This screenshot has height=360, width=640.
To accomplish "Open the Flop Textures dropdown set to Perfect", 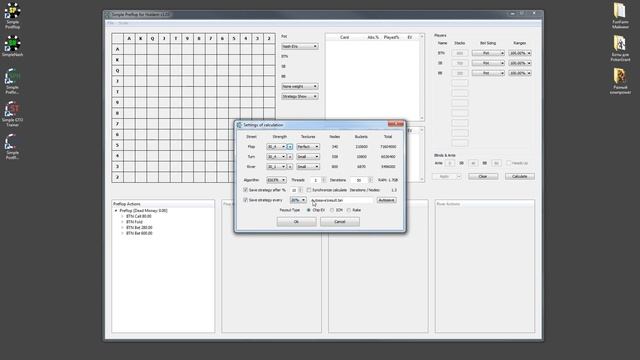I will (308, 147).
